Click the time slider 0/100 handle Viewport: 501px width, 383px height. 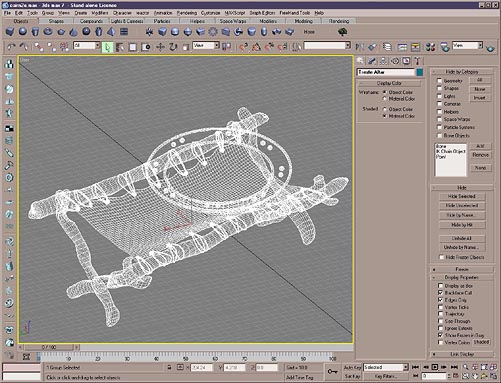click(x=49, y=347)
